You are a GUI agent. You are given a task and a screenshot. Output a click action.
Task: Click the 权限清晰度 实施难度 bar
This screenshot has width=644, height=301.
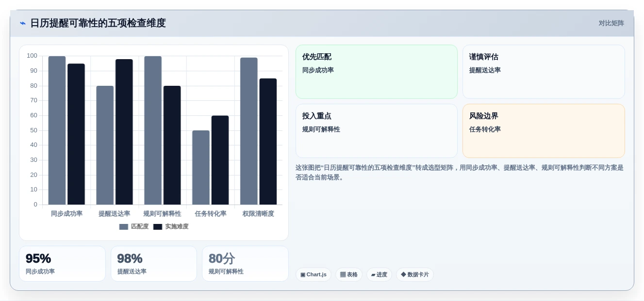tap(268, 142)
